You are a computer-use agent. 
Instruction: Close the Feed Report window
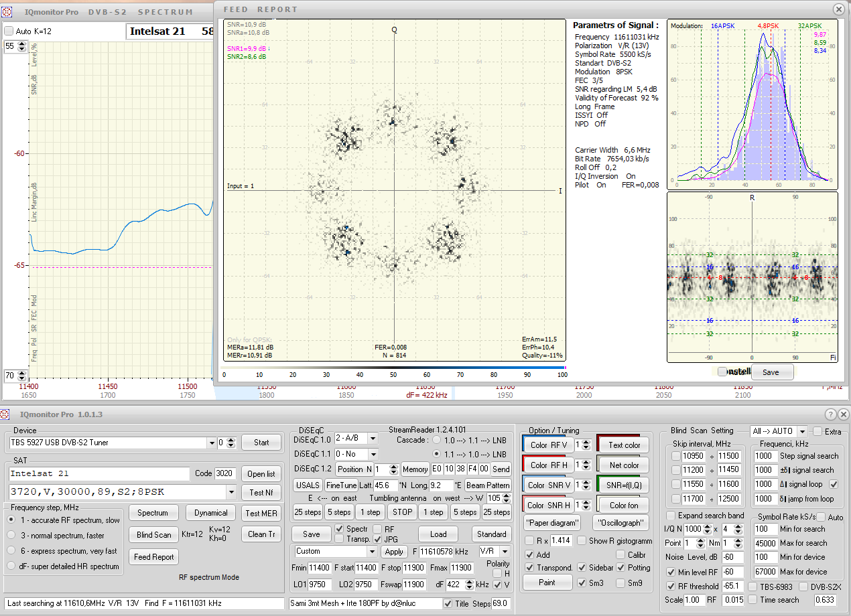pyautogui.click(x=838, y=9)
